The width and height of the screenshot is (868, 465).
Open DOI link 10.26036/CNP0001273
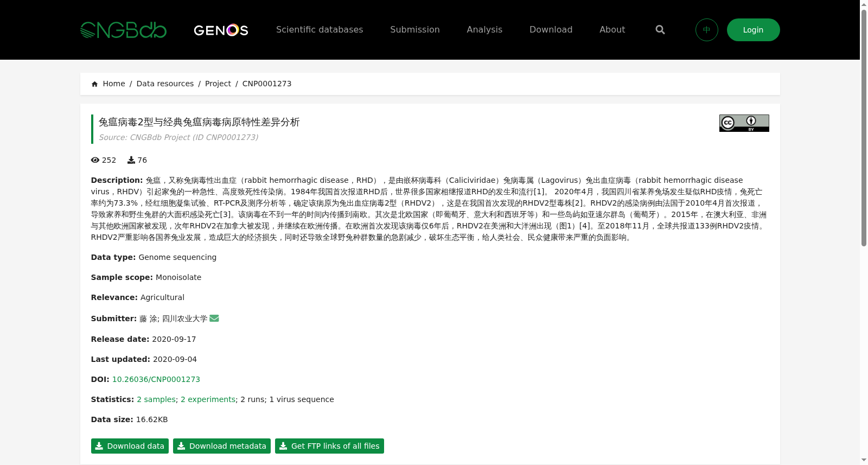click(156, 379)
